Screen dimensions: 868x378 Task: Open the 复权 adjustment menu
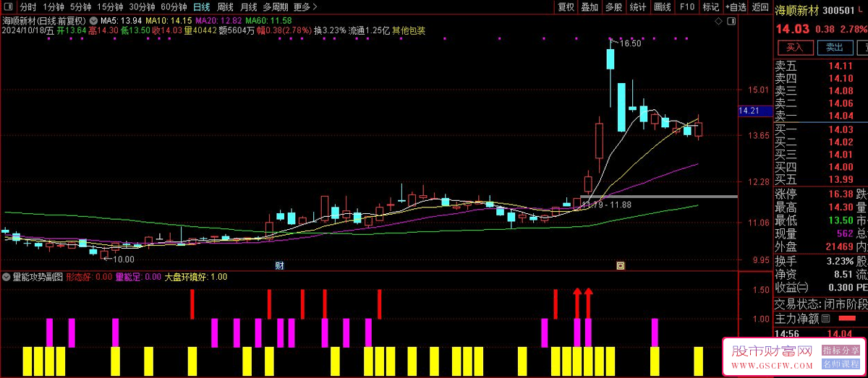pyautogui.click(x=566, y=7)
